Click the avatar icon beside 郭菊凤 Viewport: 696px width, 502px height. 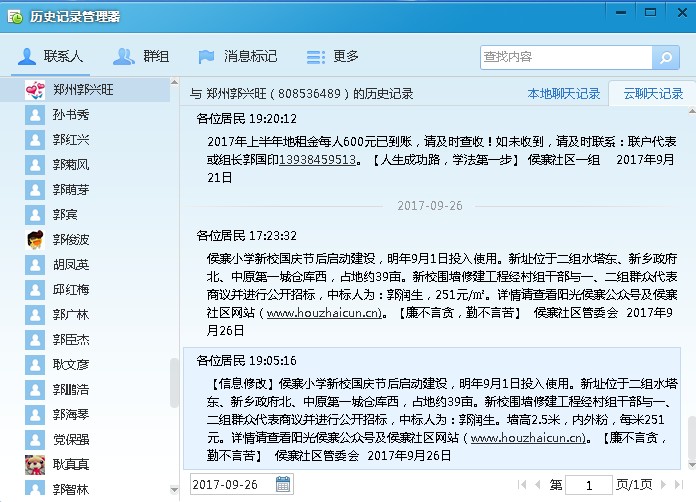click(35, 165)
